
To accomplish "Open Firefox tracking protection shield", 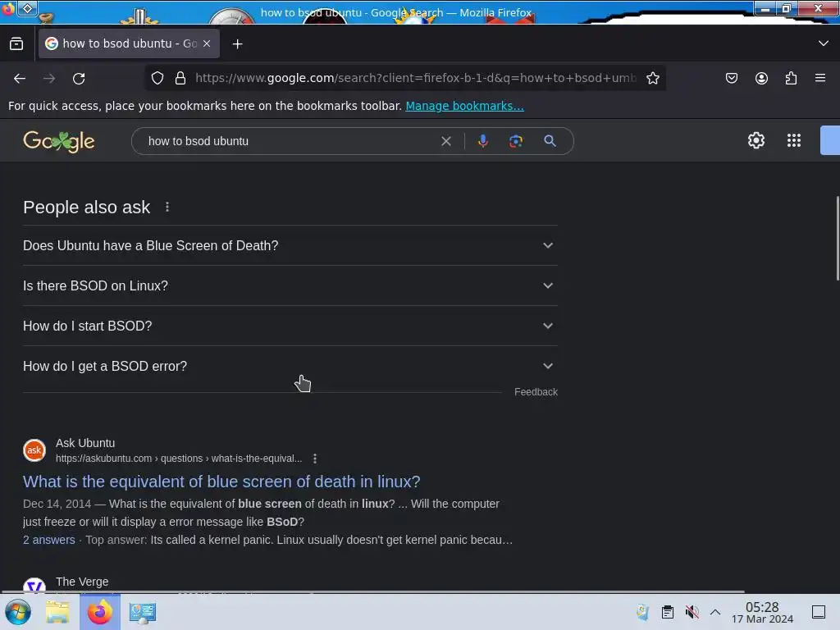I will point(157,78).
